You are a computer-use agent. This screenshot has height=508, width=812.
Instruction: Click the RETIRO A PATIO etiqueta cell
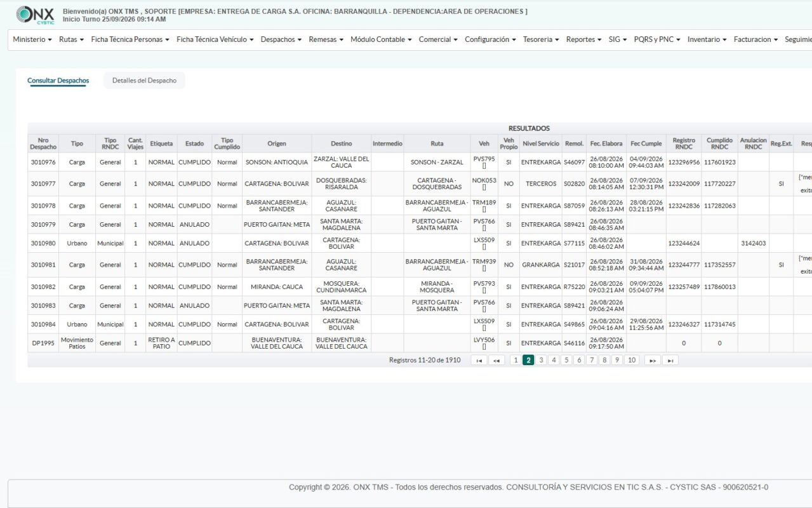(x=161, y=343)
